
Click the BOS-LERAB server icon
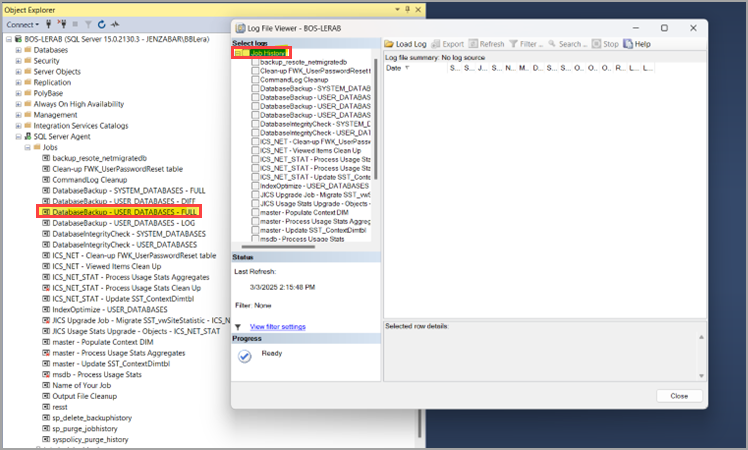coord(19,39)
